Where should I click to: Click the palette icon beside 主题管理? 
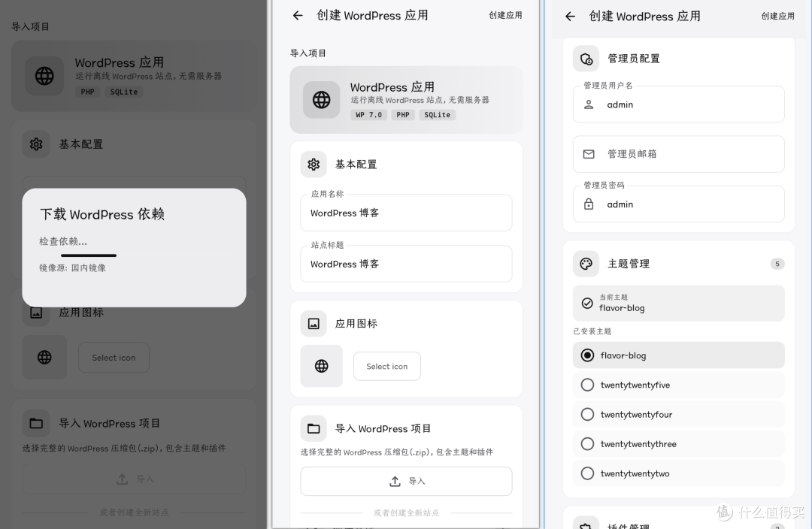[x=586, y=264]
